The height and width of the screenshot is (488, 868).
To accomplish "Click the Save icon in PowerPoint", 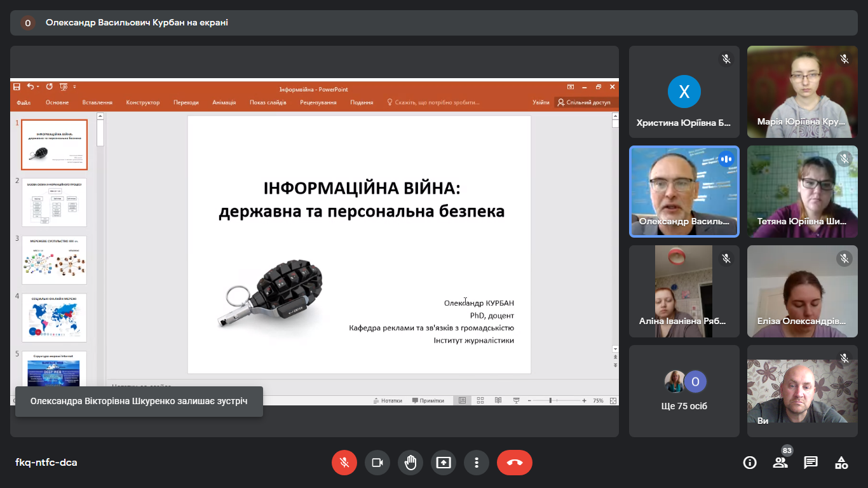I will click(17, 87).
